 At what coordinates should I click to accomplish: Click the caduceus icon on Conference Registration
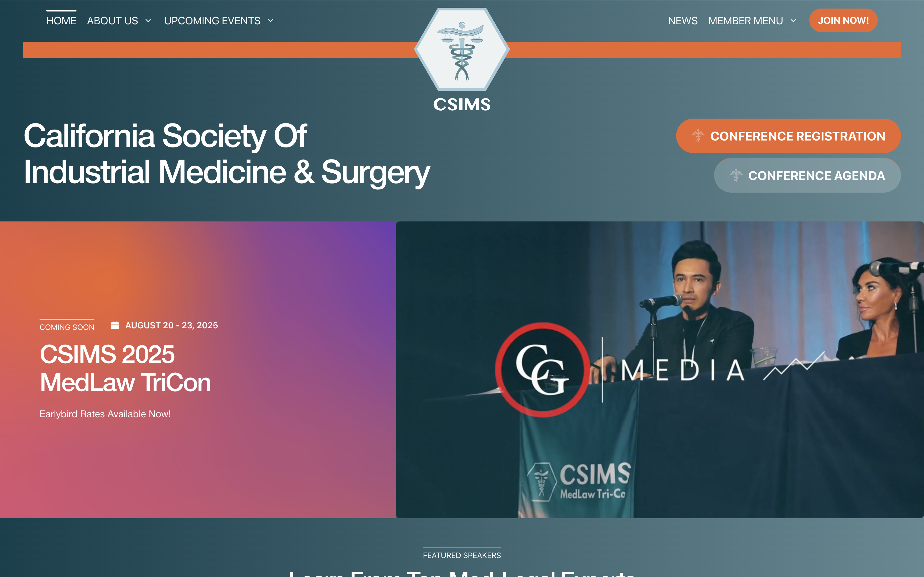698,136
